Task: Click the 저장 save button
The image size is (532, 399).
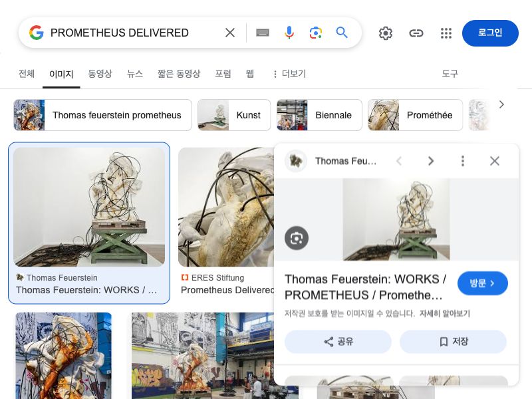Action: point(454,342)
